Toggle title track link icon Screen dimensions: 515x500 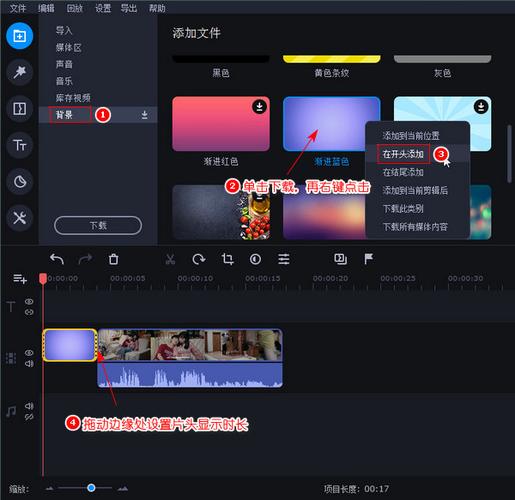pyautogui.click(x=29, y=312)
